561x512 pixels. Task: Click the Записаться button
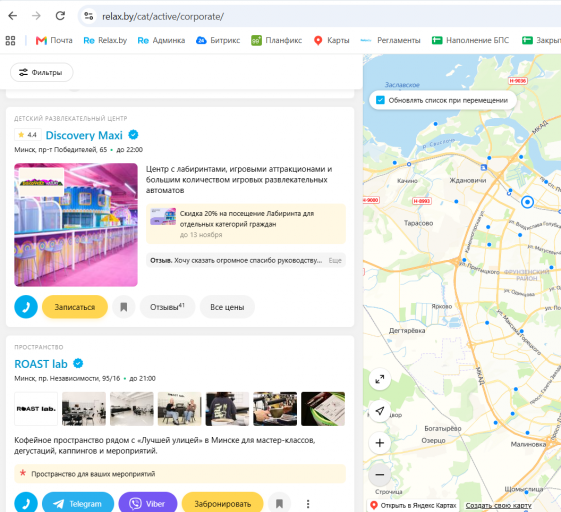75,307
